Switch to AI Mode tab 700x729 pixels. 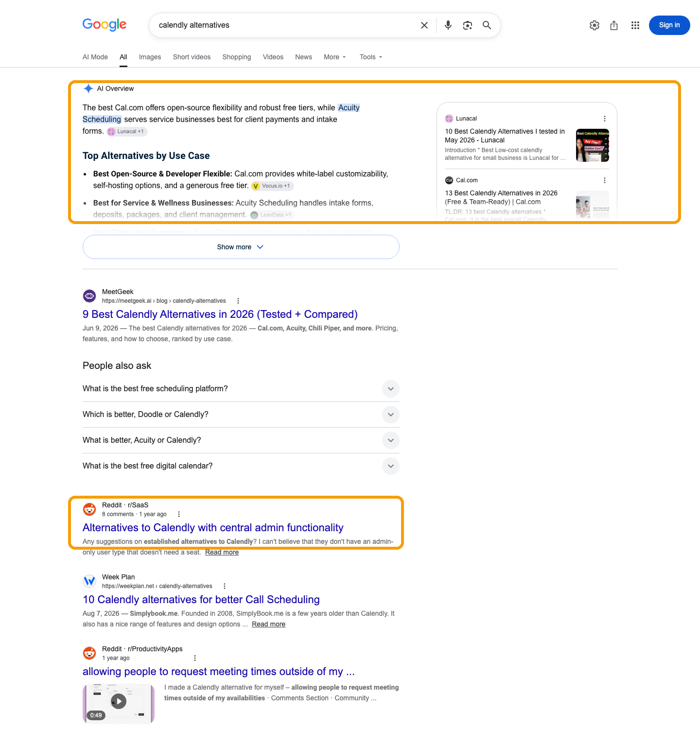tap(95, 57)
